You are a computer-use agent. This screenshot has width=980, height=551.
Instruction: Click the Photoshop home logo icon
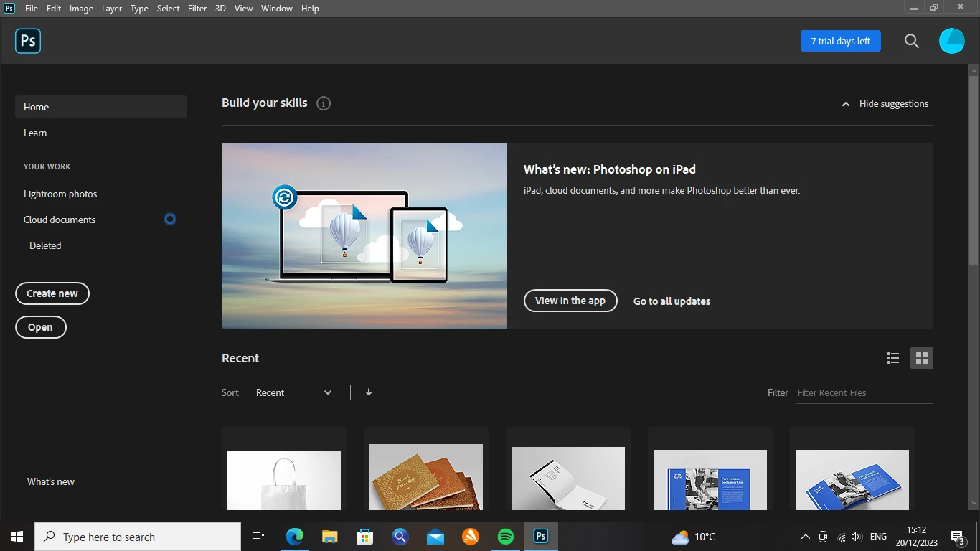click(28, 41)
